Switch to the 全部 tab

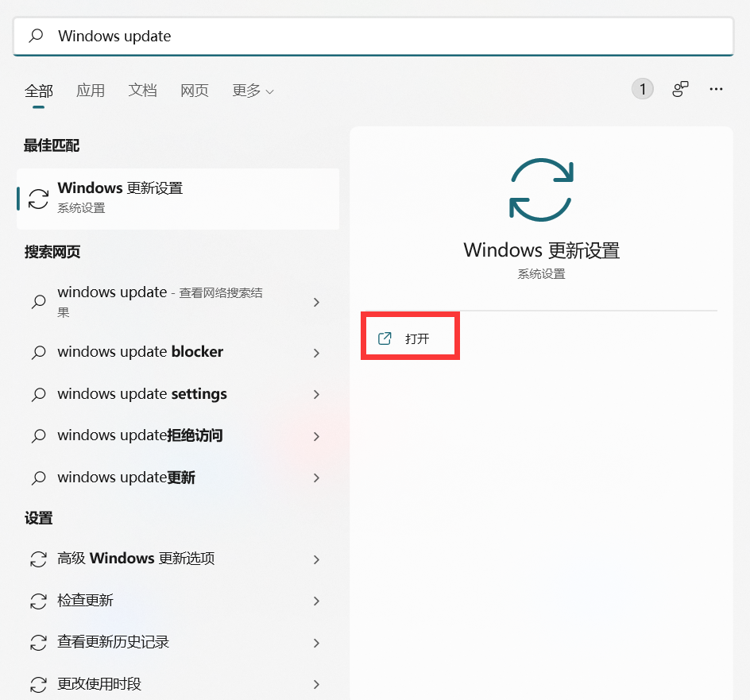(39, 91)
